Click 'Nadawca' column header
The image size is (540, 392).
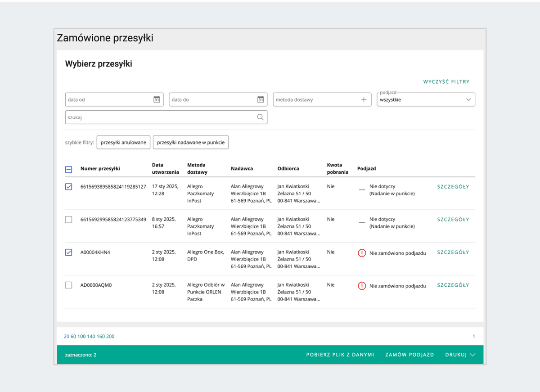(242, 169)
